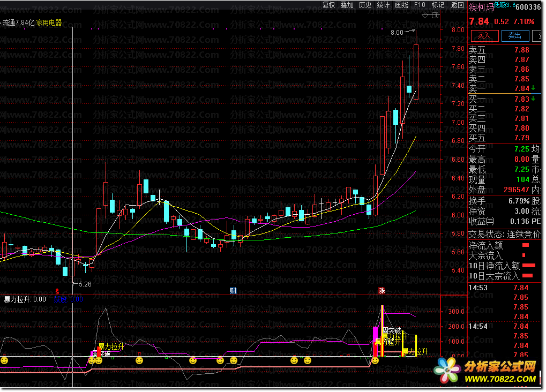Click the 流通7.84亿 circulation text

pos(18,22)
